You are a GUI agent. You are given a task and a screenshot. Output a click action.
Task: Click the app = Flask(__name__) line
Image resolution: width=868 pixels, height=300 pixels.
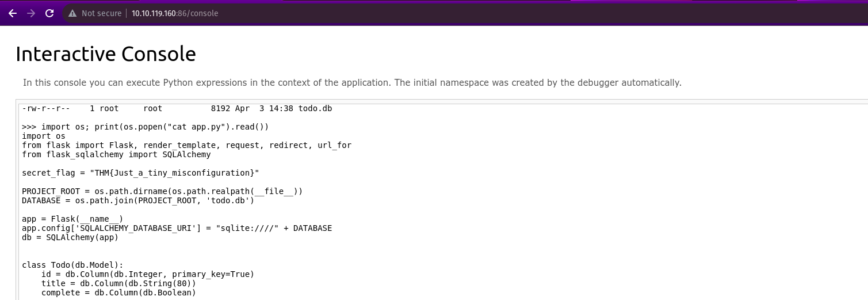[x=72, y=219]
